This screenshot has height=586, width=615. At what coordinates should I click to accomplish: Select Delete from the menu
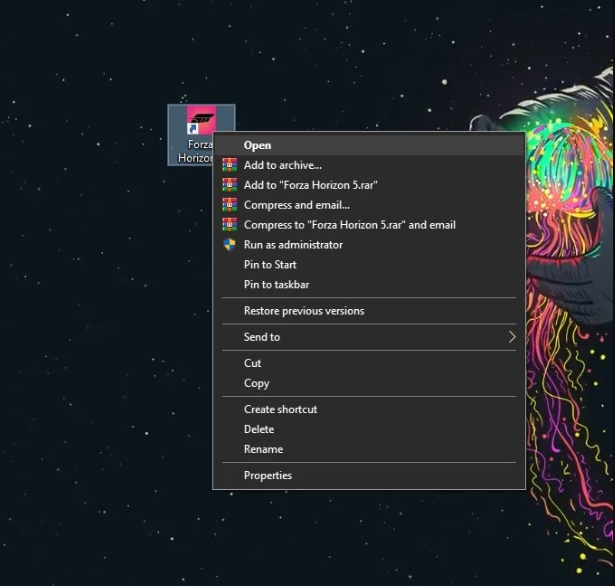369,429
